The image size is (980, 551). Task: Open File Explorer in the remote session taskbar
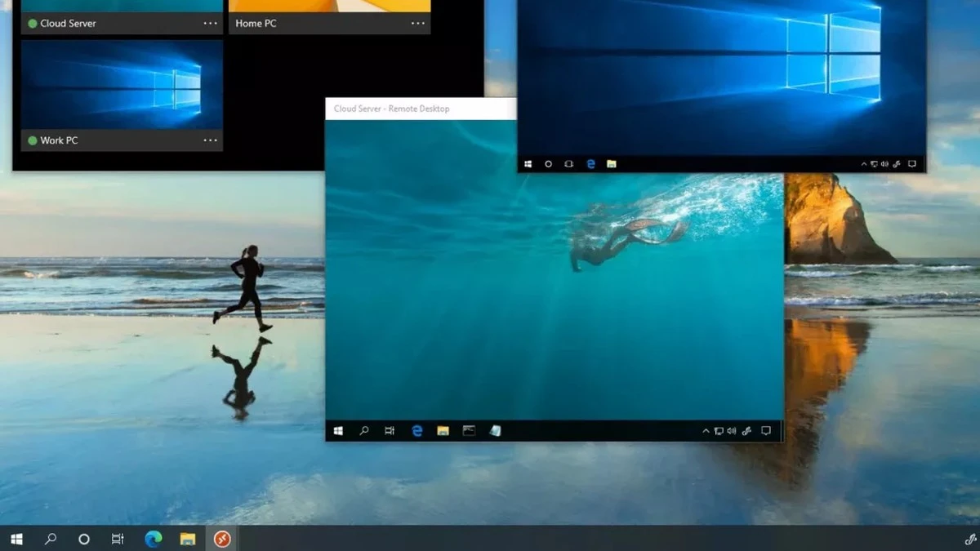click(443, 430)
